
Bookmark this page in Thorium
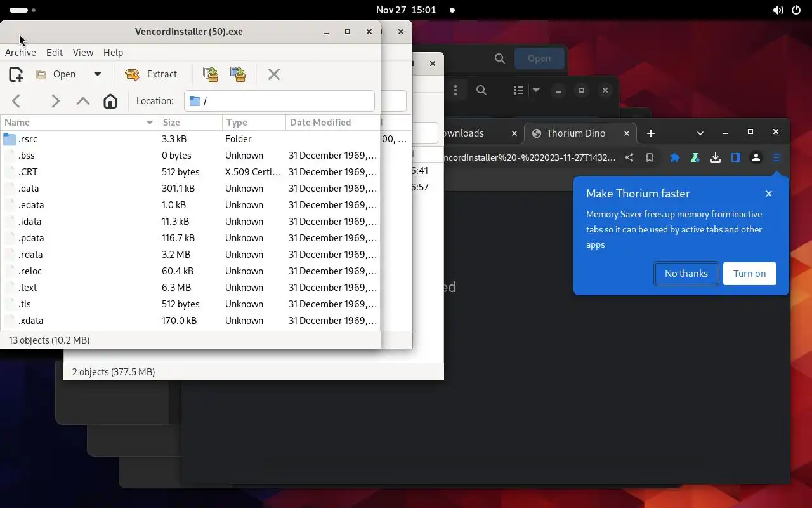(650, 158)
